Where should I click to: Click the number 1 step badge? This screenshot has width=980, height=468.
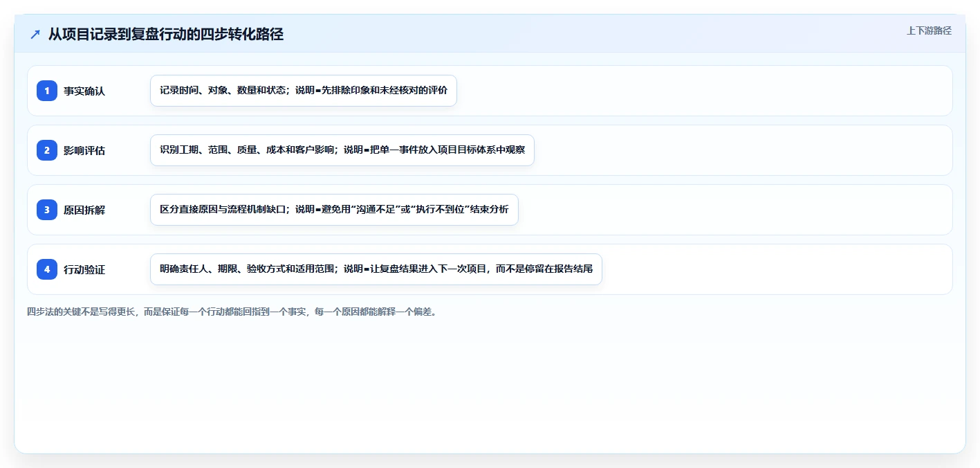point(47,91)
